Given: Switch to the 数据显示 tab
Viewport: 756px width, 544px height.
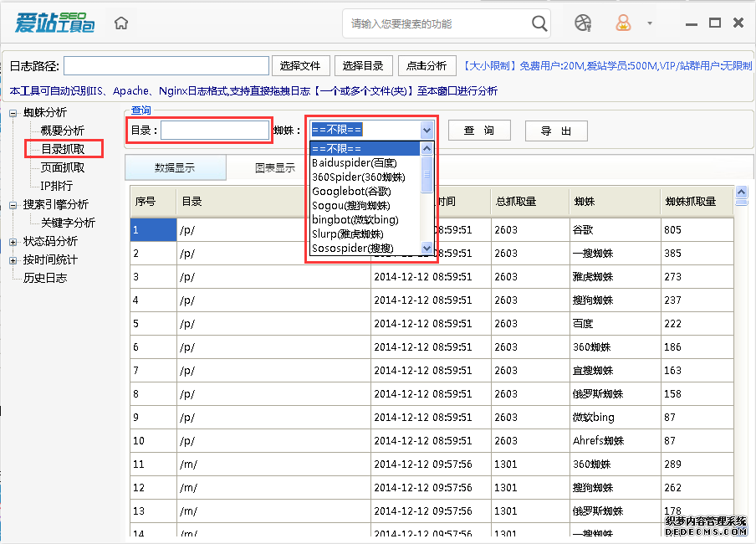Looking at the screenshot, I should tap(175, 167).
